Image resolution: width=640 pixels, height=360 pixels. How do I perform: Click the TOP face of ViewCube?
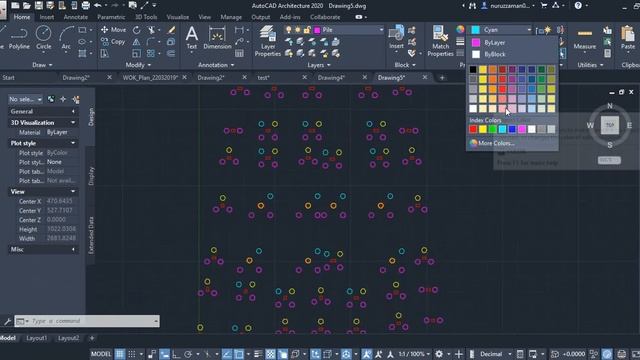point(609,125)
